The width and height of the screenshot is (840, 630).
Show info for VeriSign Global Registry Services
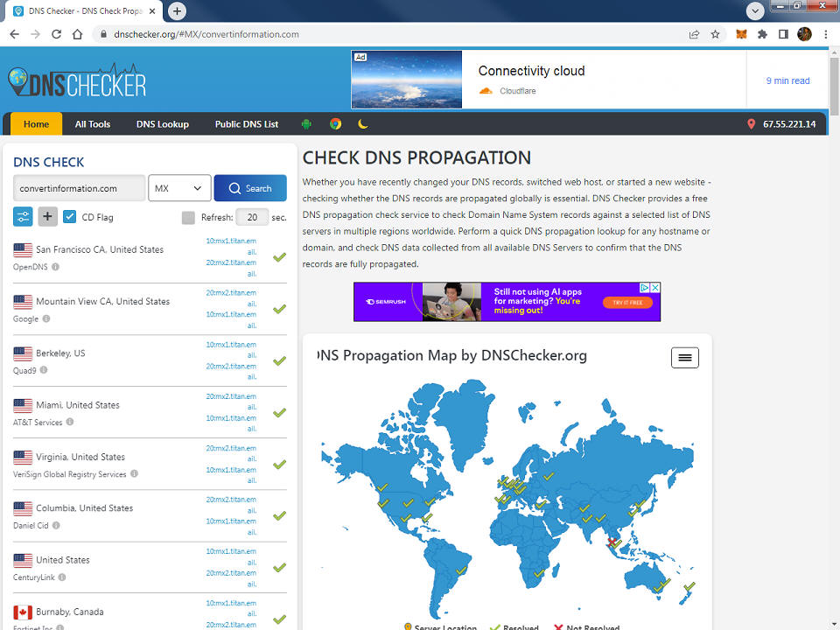[x=135, y=474]
